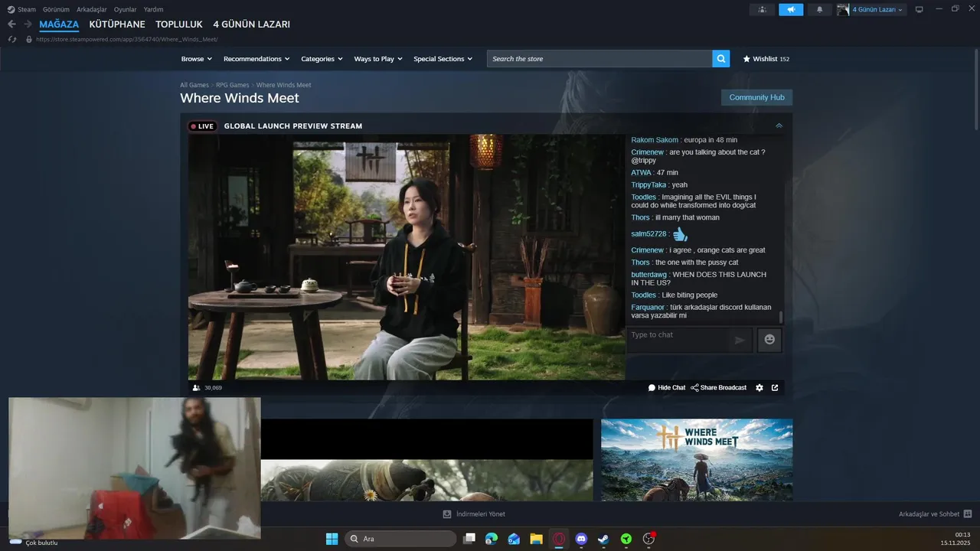Open the RPG Games breadcrumb
This screenshot has width=980, height=551.
click(x=233, y=85)
